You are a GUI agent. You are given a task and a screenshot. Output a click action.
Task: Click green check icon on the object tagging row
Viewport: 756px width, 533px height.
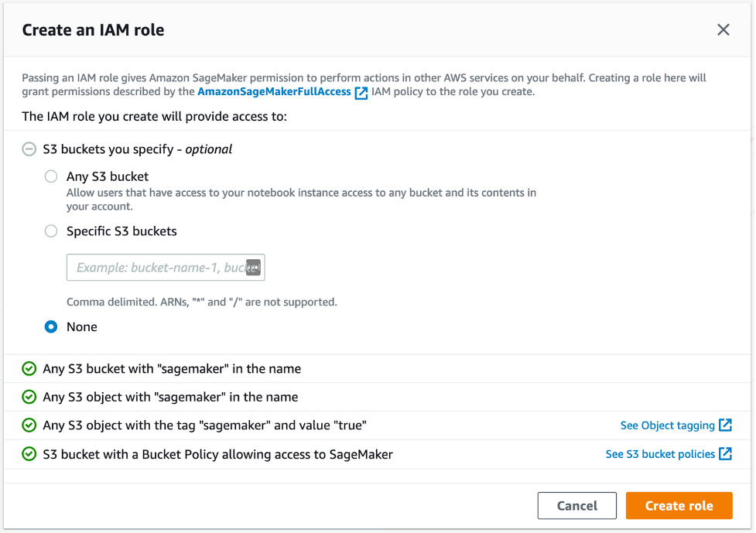pos(29,425)
